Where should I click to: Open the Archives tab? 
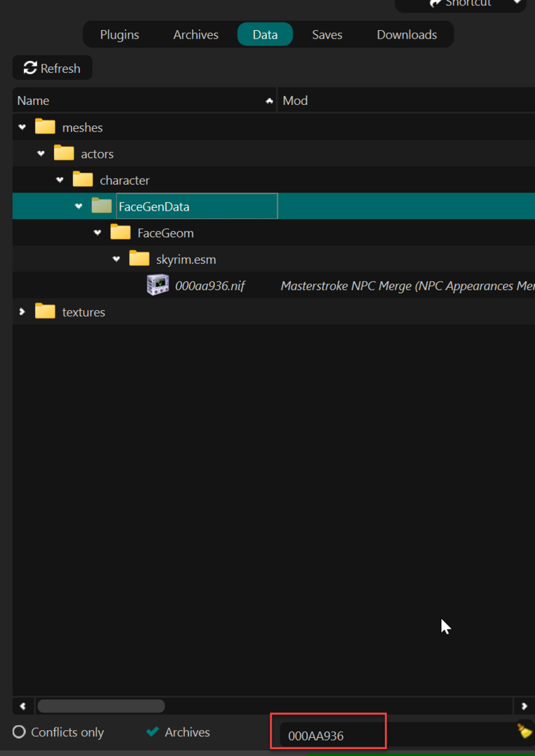pos(196,35)
